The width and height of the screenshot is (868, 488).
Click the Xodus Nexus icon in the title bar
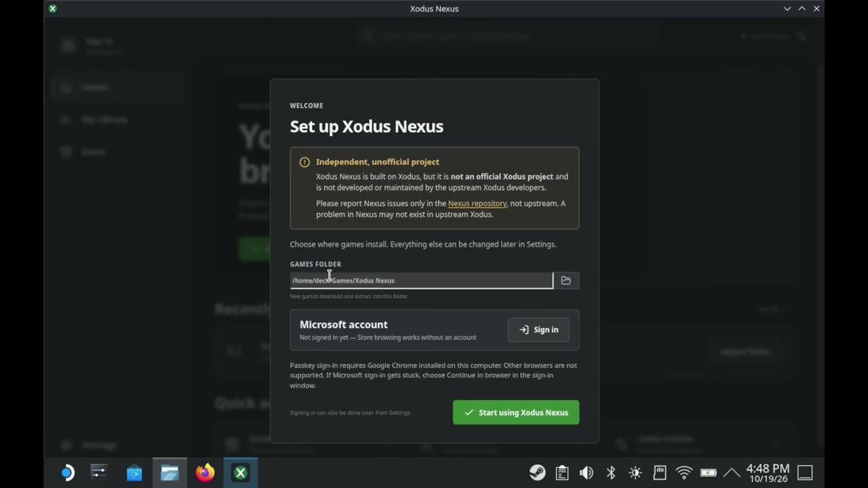(x=53, y=9)
